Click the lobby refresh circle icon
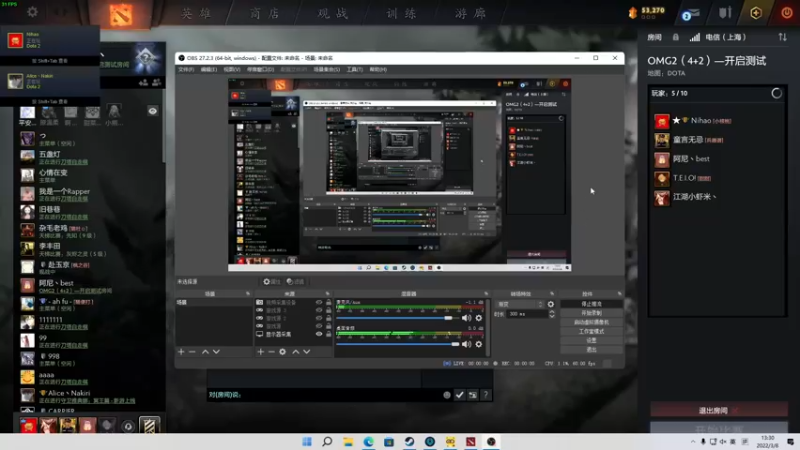800x450 pixels. pos(776,93)
